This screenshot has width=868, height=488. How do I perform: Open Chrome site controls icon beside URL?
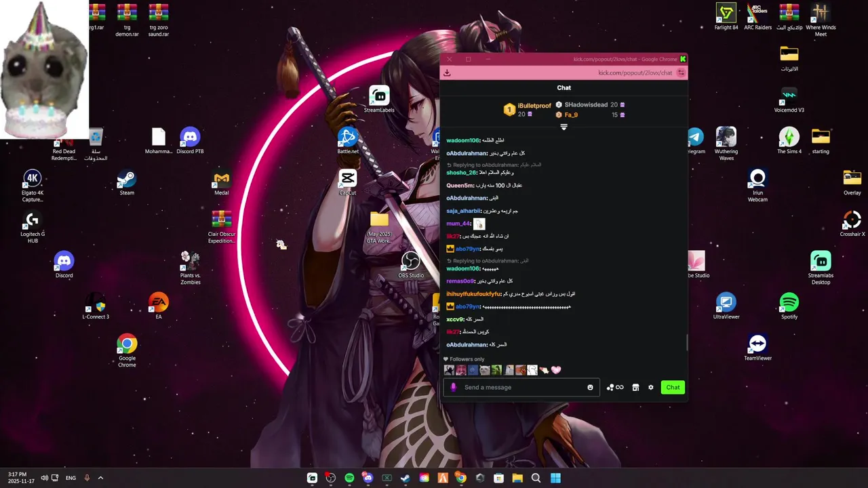(681, 73)
